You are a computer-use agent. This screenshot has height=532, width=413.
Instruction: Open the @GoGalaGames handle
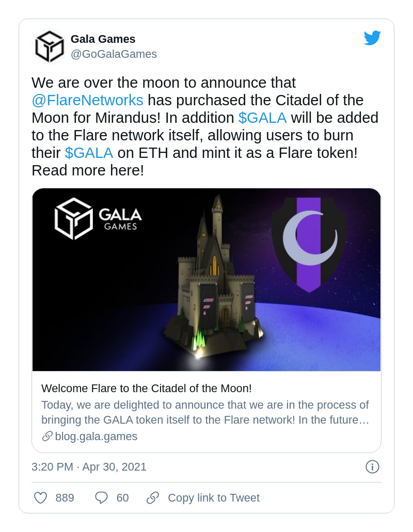(114, 54)
